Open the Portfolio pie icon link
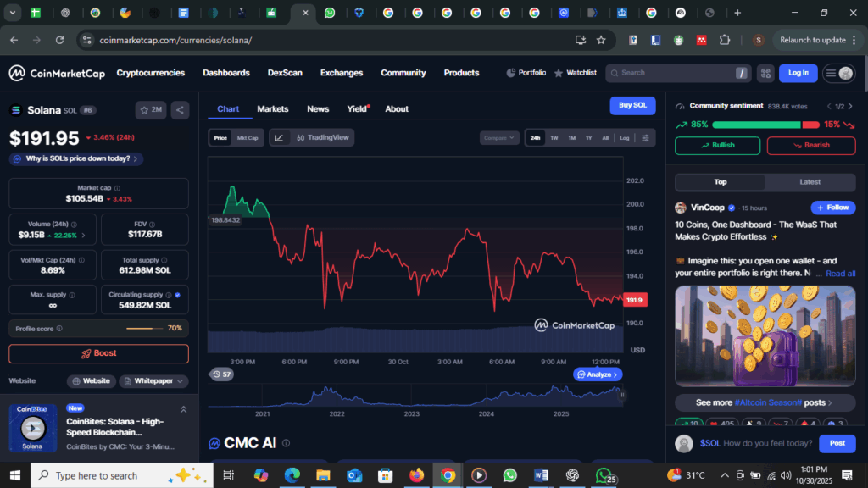This screenshot has width=868, height=488. click(x=526, y=73)
